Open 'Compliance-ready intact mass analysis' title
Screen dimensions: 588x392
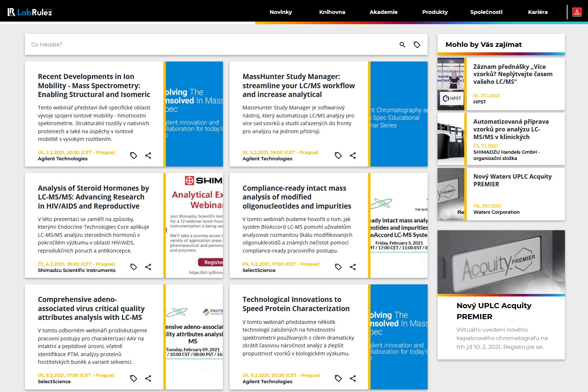[x=297, y=197]
